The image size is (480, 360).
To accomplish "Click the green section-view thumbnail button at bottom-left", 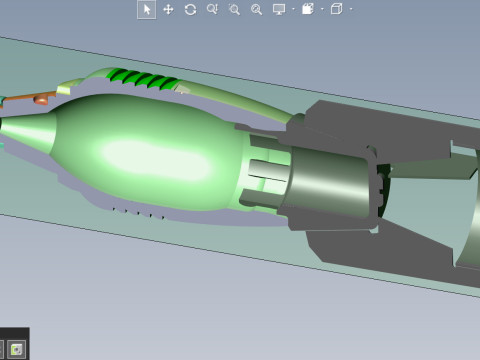I will pos(16,350).
